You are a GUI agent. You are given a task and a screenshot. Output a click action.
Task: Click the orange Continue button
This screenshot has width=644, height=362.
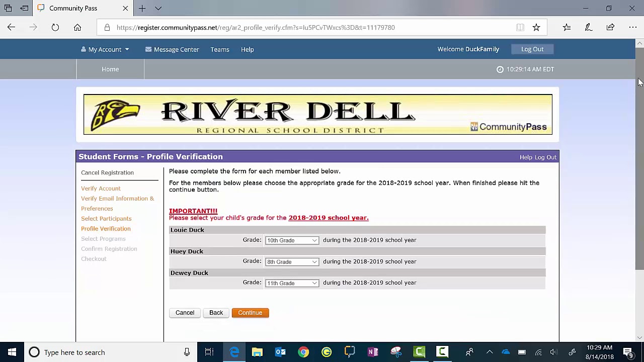[x=250, y=313]
